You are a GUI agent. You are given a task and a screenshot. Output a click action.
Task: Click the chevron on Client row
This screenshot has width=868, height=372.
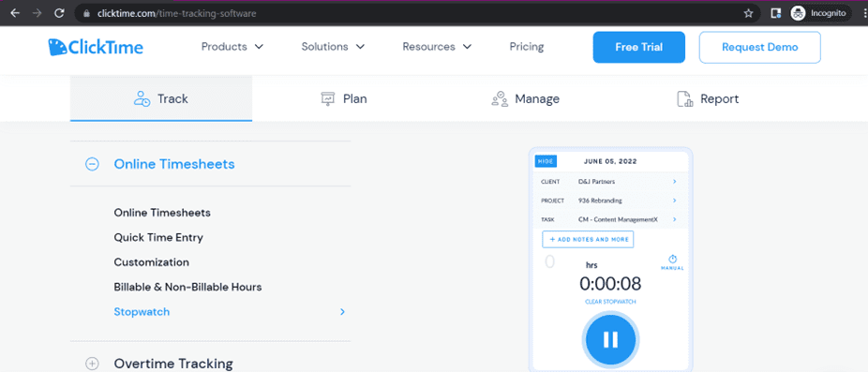[x=674, y=182]
